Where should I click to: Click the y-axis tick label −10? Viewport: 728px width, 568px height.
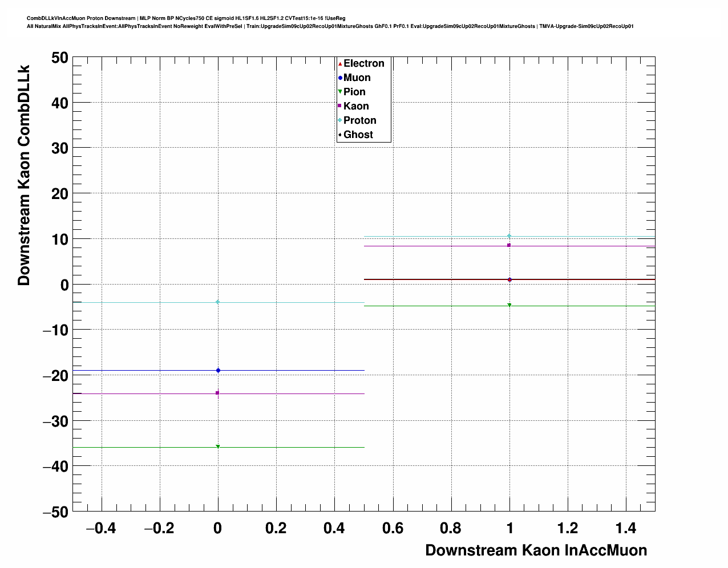(56, 330)
